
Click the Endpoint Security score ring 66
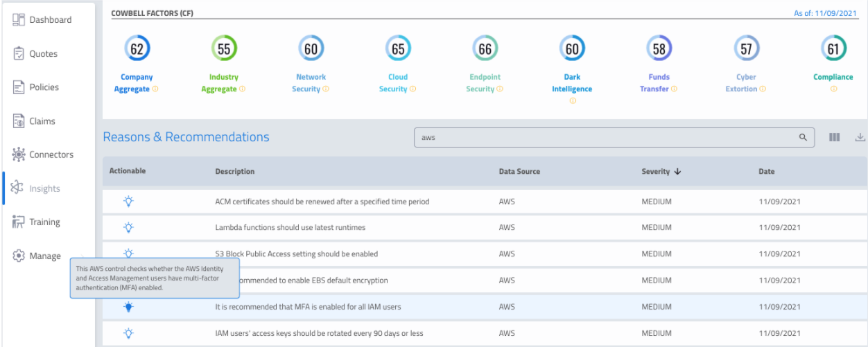[x=485, y=49]
